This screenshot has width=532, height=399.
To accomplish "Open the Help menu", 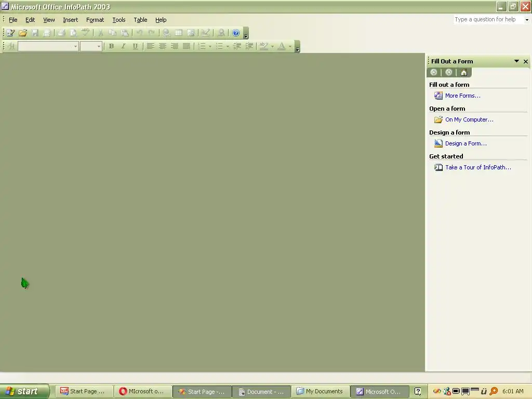I will click(x=161, y=20).
